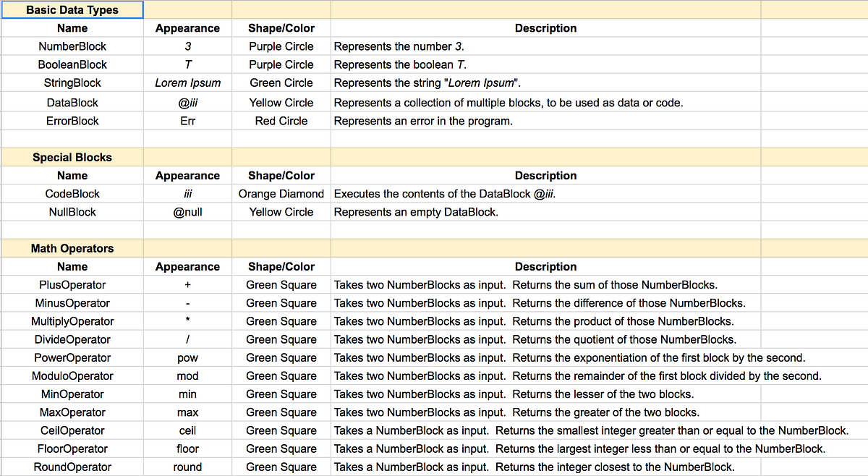The image size is (868, 476).
Task: Select the NullBlock name cell
Action: coord(72,211)
